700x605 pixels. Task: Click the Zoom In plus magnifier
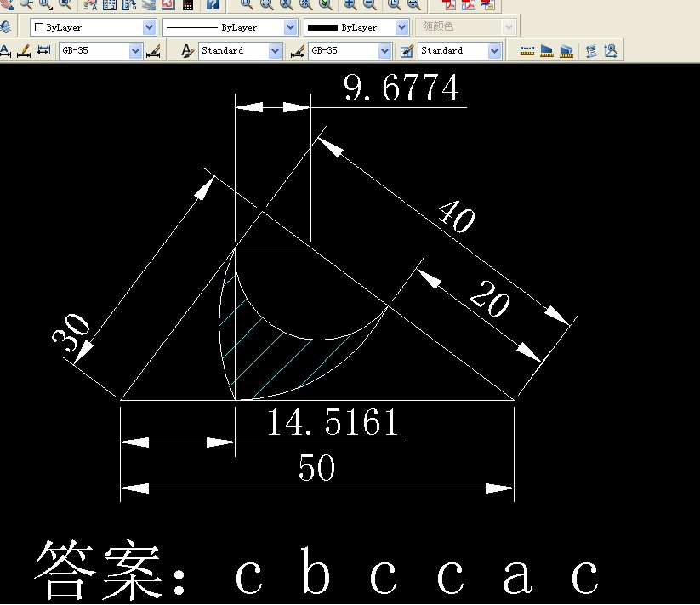(350, 4)
